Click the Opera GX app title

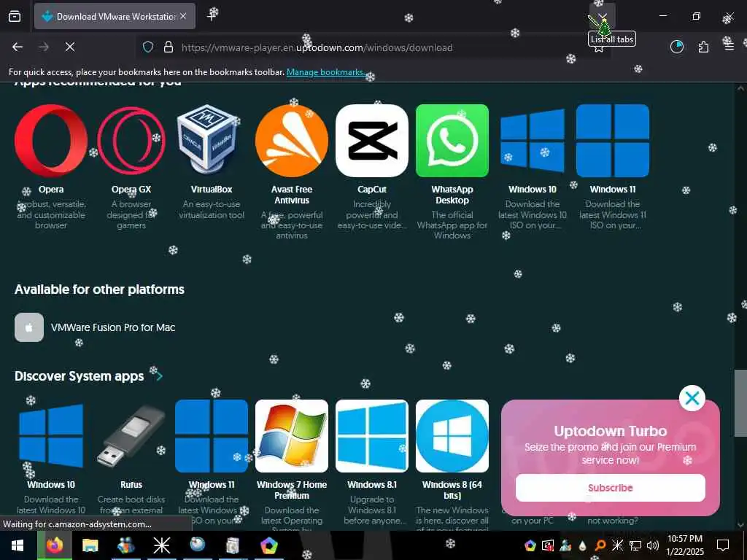pos(131,189)
